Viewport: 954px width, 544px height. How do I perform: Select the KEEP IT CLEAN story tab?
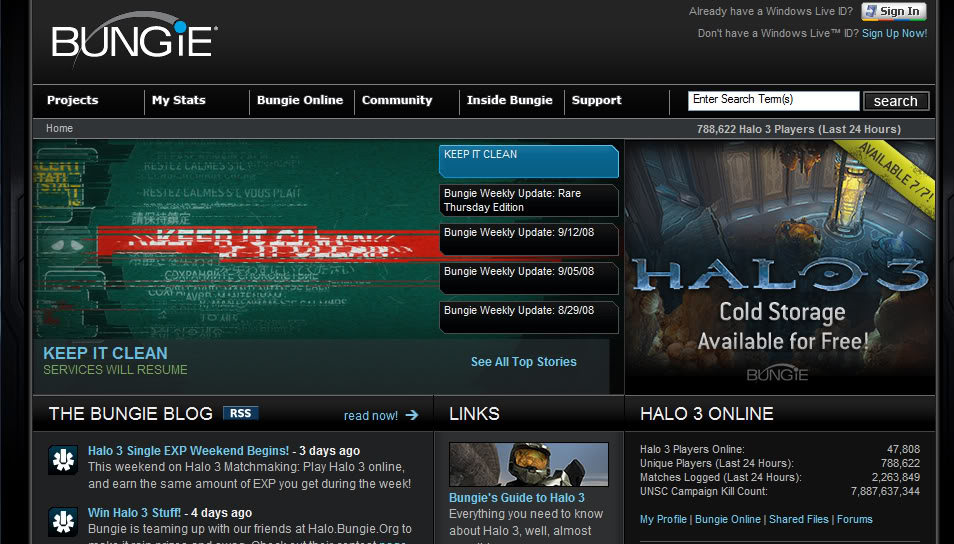[528, 161]
